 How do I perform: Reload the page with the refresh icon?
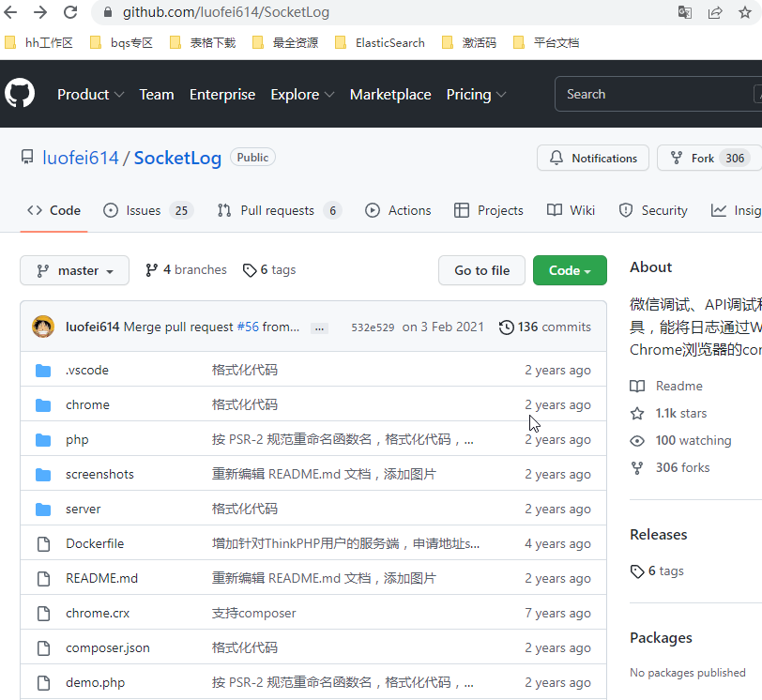point(69,14)
